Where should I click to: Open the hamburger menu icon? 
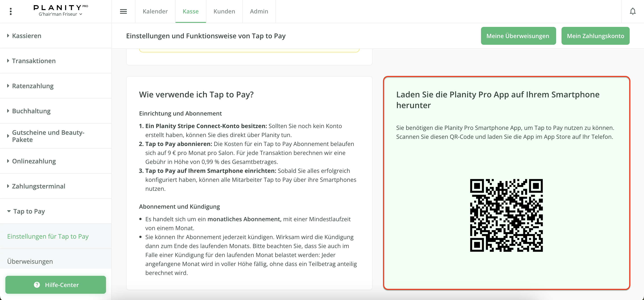coord(123,11)
